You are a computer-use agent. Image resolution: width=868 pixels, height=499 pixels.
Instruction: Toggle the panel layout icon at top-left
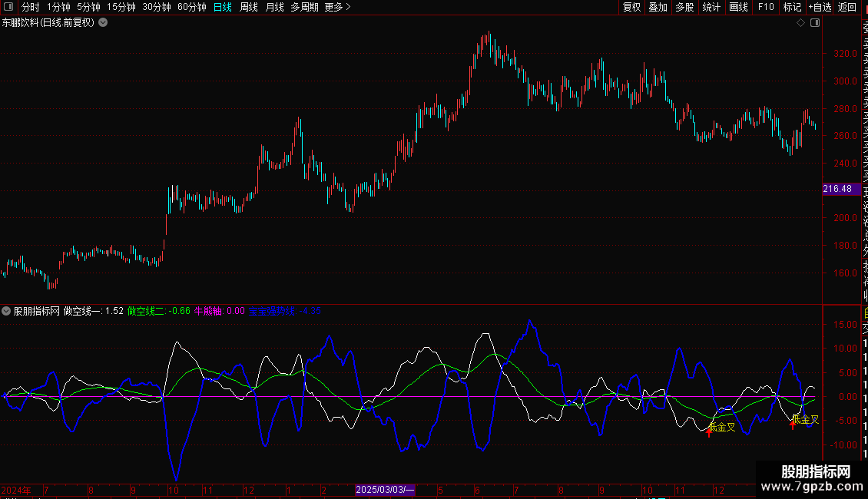click(8, 7)
